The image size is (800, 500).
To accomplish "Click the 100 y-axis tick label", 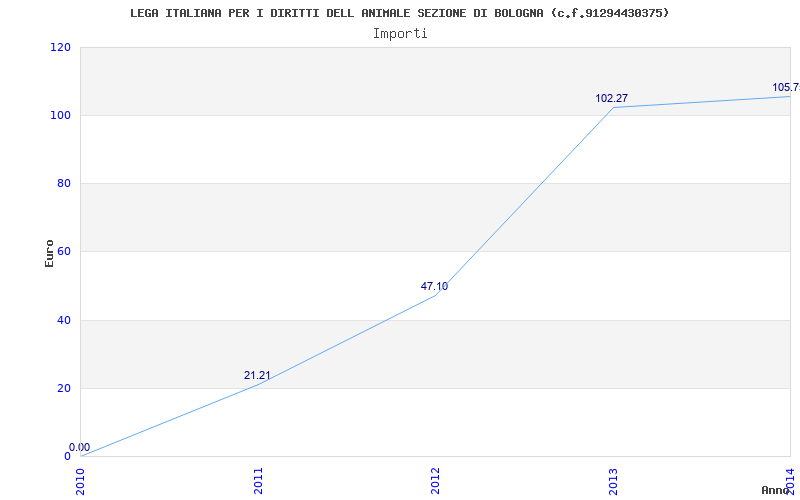I will click(x=61, y=115).
